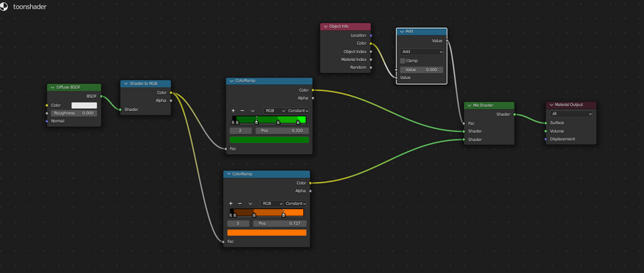This screenshot has height=273, width=644.
Task: Open the Constant interpolation dropdown on green ramp
Action: (298, 110)
